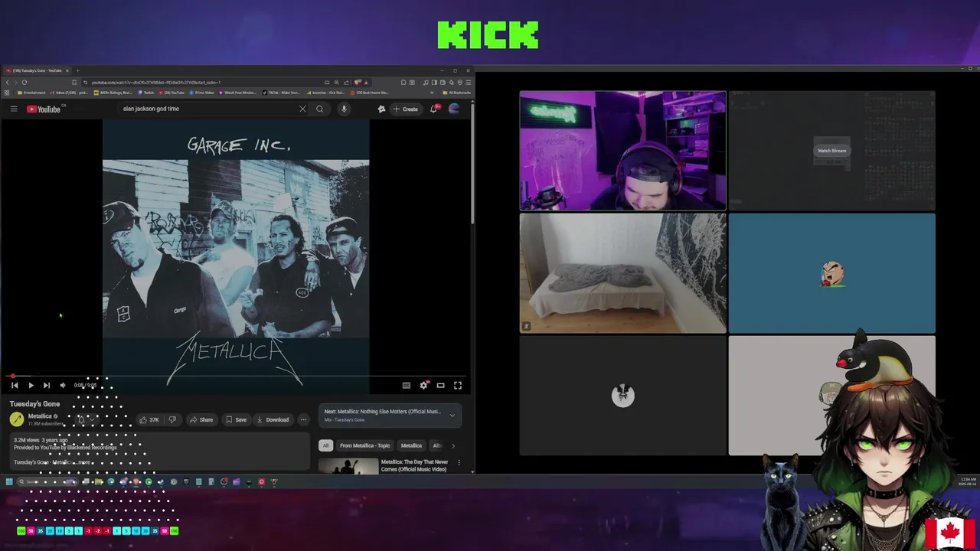This screenshot has width=980, height=551.
Task: Select the 'All' filter chip
Action: pyautogui.click(x=325, y=445)
